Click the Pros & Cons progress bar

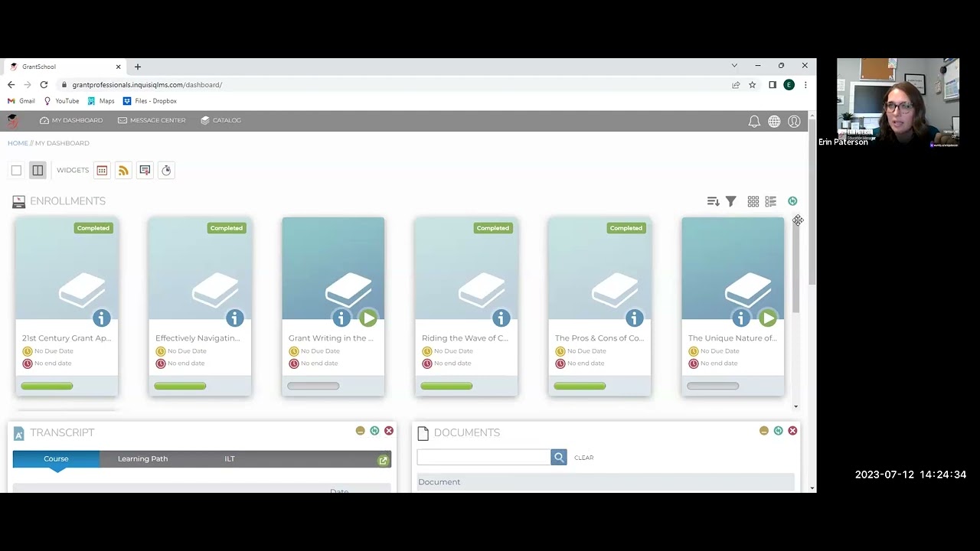(580, 386)
